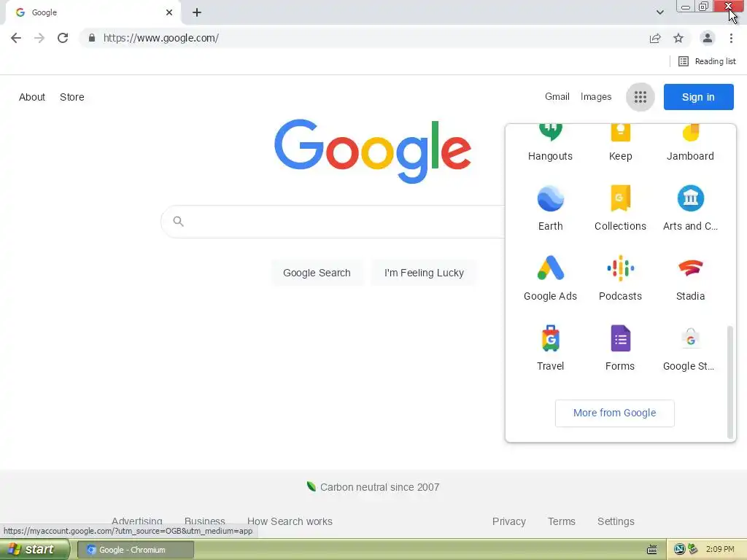
Task: Open Chromium three-dot menu
Action: point(731,38)
